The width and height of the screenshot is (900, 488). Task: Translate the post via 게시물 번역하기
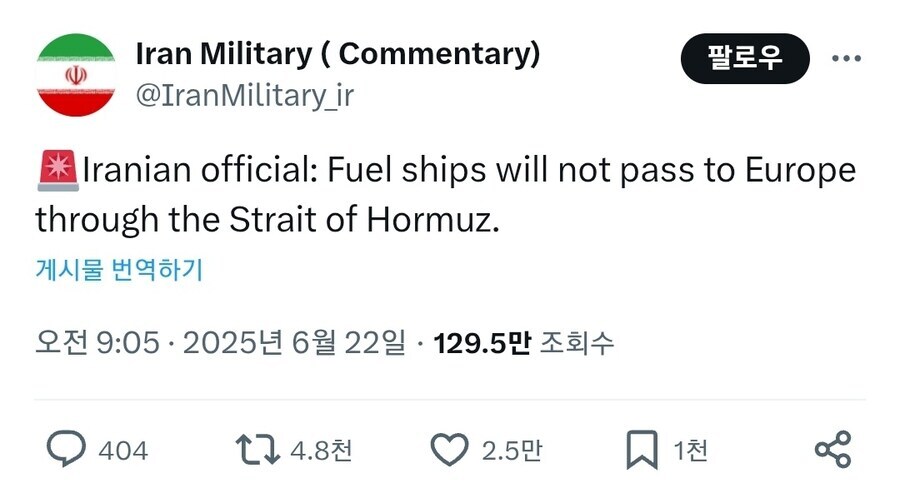(x=119, y=269)
